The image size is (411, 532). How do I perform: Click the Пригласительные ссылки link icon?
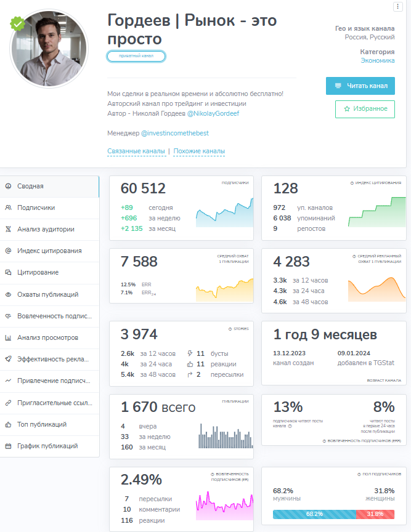coord(8,403)
